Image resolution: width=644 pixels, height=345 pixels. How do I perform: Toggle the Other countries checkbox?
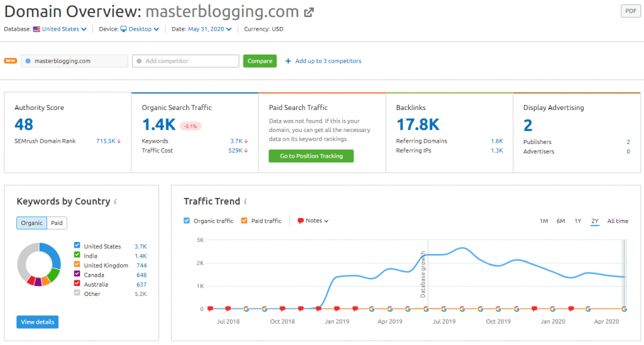[77, 292]
